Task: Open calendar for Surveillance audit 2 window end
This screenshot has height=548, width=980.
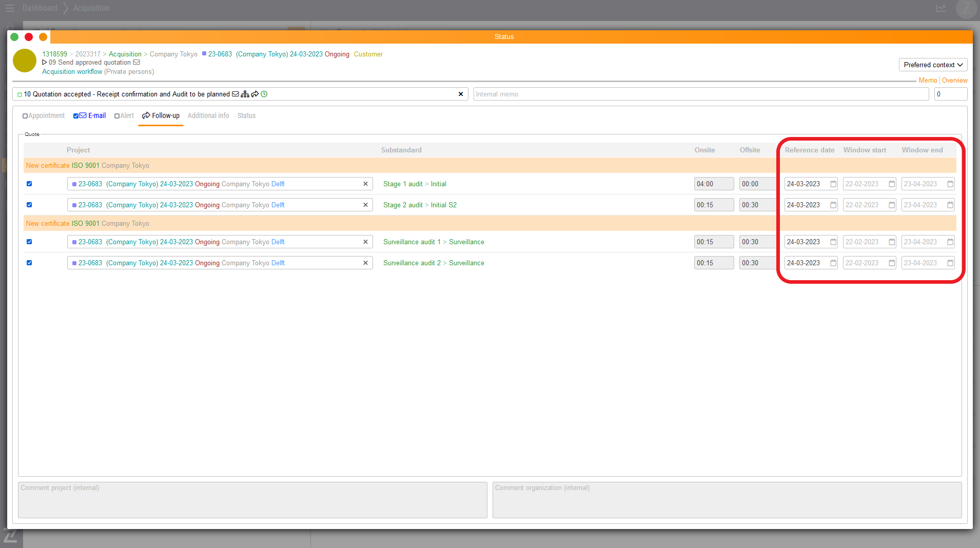Action: (x=950, y=263)
